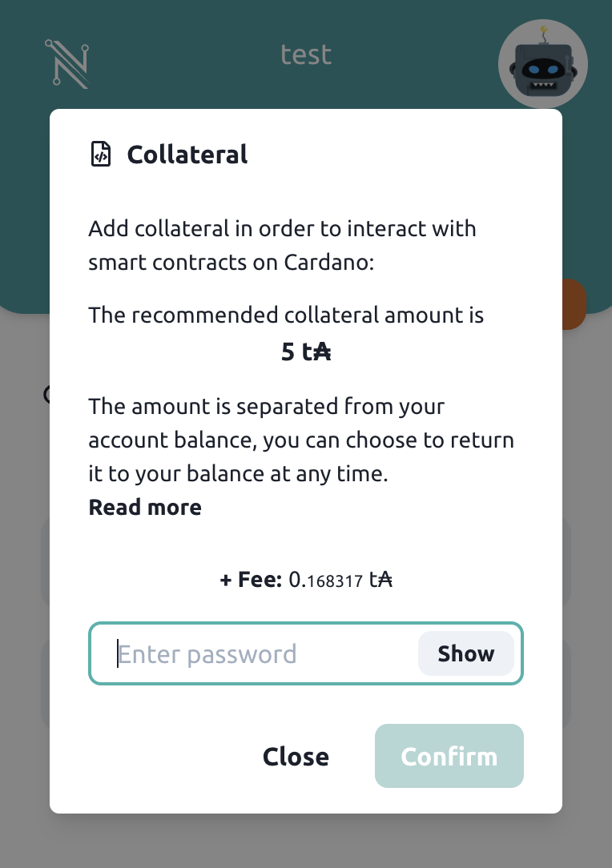Focus the Enter password field
Viewport: 612px width, 868px height.
point(264,653)
